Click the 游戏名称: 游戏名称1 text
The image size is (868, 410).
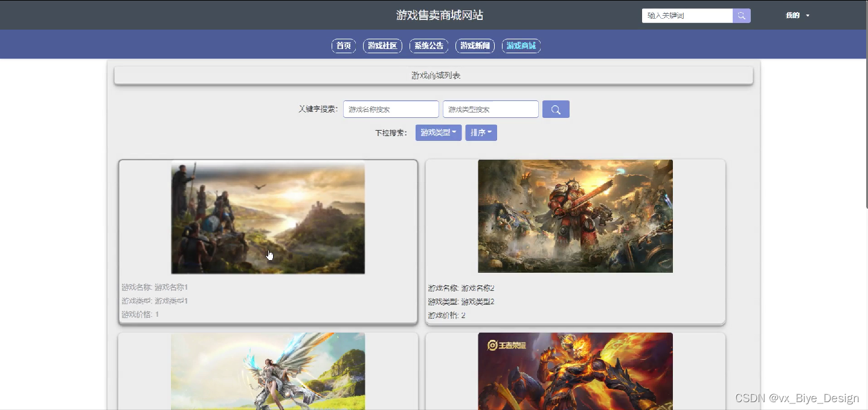click(x=155, y=287)
